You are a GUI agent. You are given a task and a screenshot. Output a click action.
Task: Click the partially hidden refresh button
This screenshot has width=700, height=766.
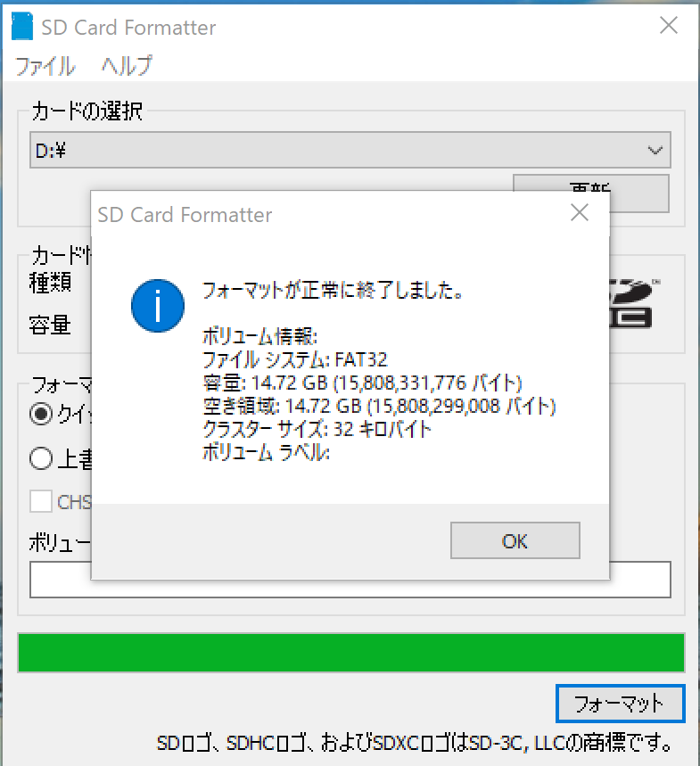coord(639,194)
